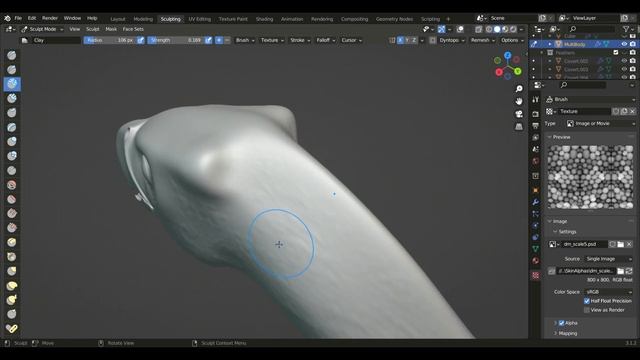Switch to Sculpting workspace tab
This screenshot has width=640, height=360.
tap(170, 19)
